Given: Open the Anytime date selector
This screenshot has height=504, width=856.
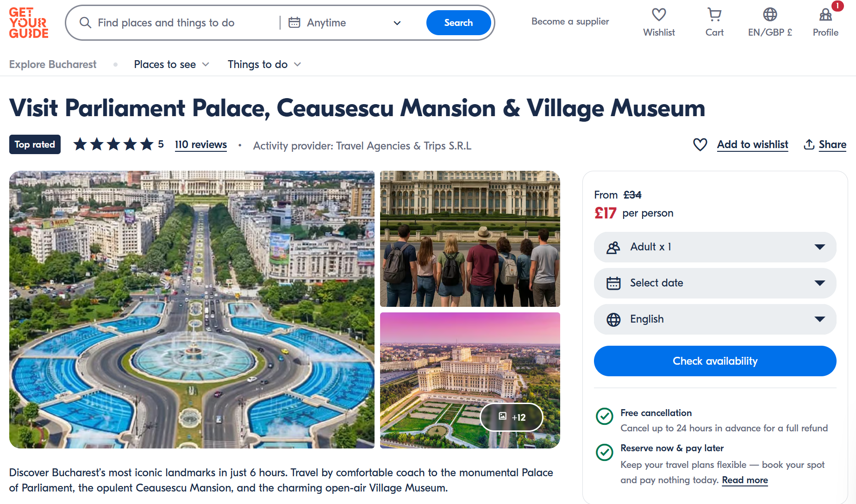Looking at the screenshot, I should coord(345,23).
